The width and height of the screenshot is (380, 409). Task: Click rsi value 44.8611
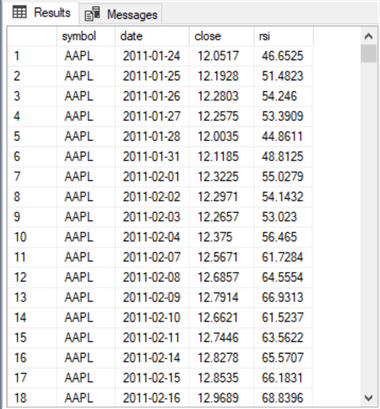tap(283, 136)
